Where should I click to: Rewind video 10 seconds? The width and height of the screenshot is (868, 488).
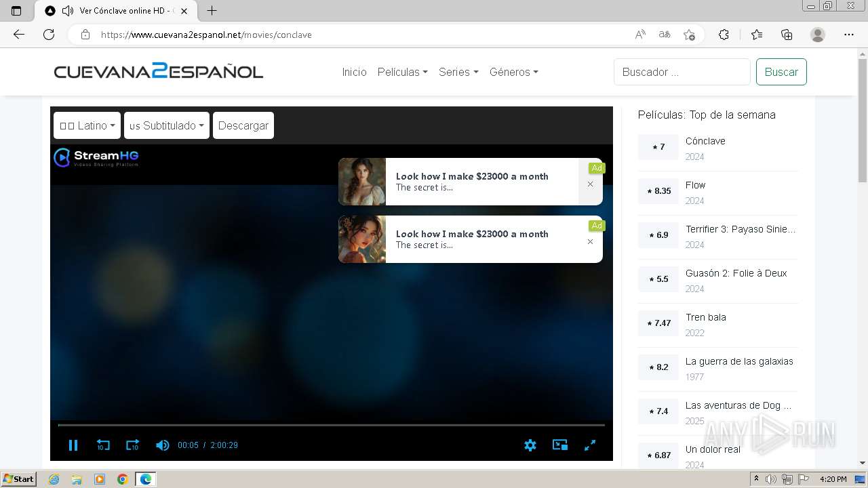click(103, 445)
